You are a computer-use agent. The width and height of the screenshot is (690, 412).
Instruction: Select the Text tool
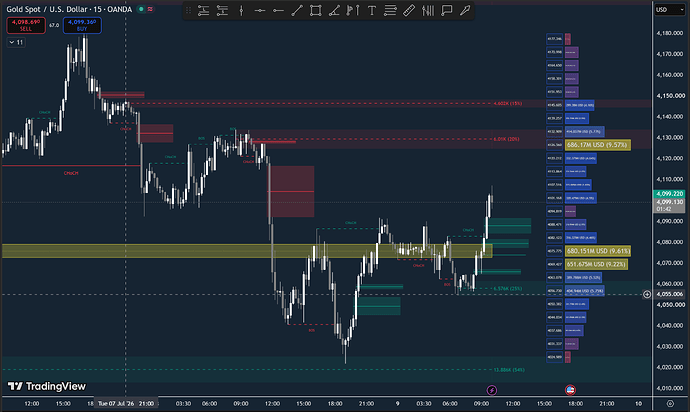(x=372, y=11)
